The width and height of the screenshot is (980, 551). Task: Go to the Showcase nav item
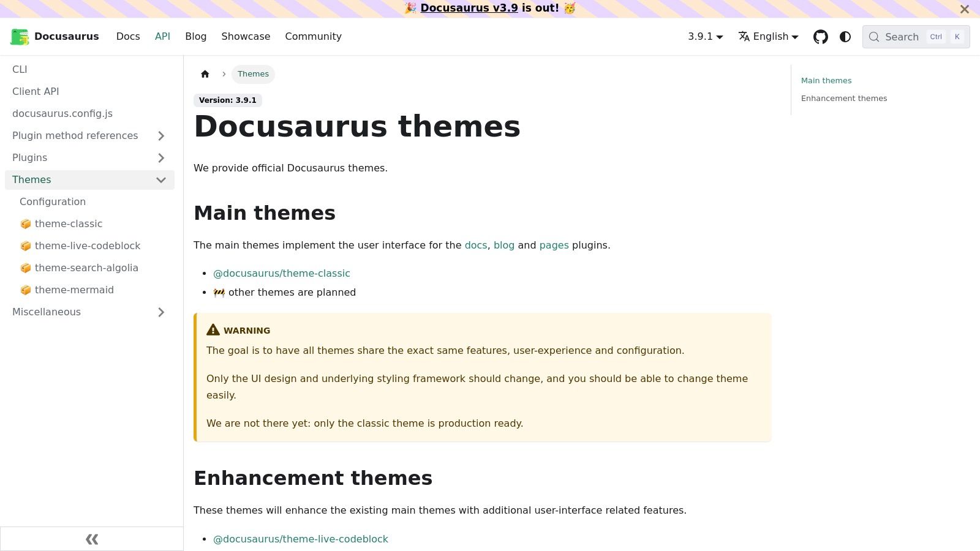246,37
